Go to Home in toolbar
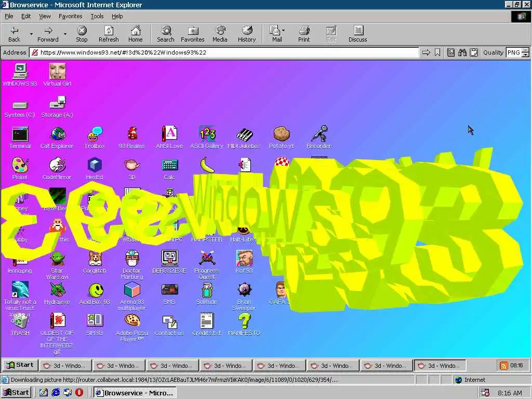 tap(136, 34)
